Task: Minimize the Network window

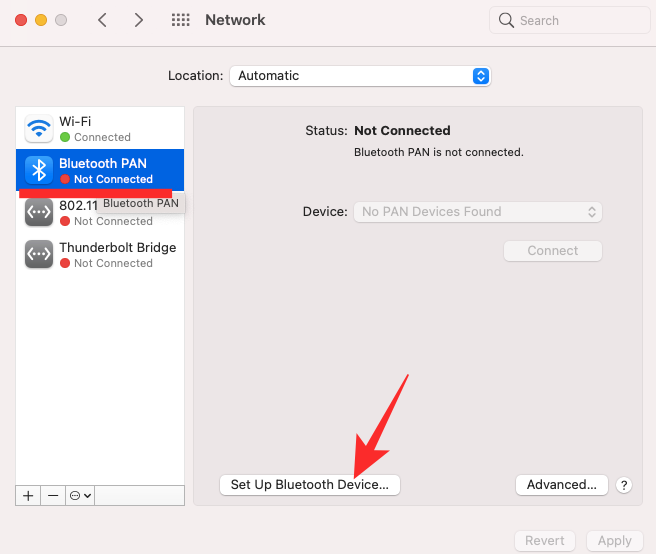Action: click(x=41, y=20)
